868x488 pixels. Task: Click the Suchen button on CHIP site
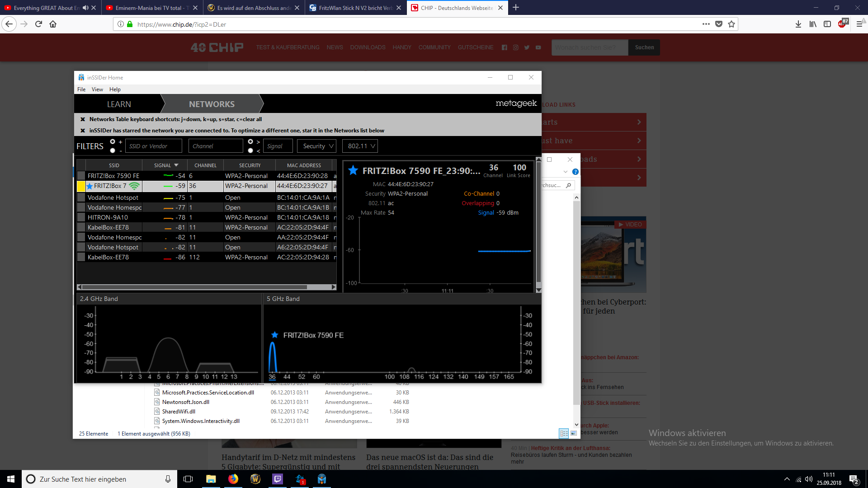coord(644,47)
